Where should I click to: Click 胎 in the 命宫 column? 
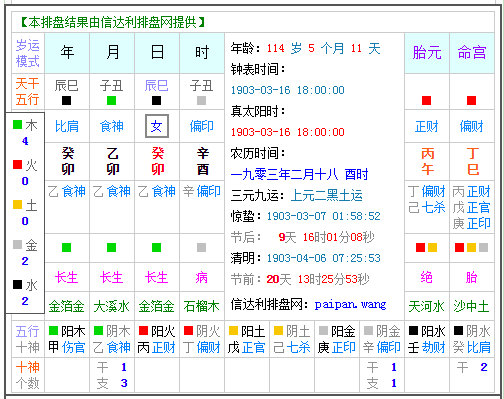[472, 277]
